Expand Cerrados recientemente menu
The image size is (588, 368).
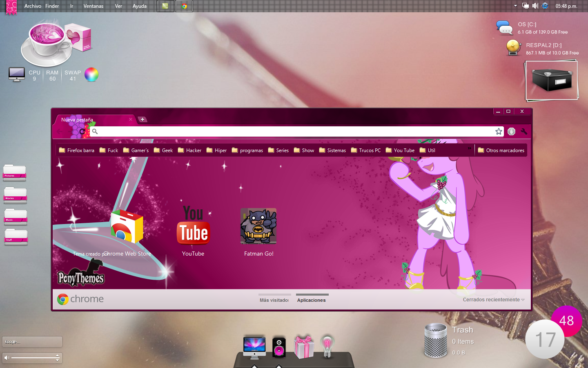pos(494,300)
